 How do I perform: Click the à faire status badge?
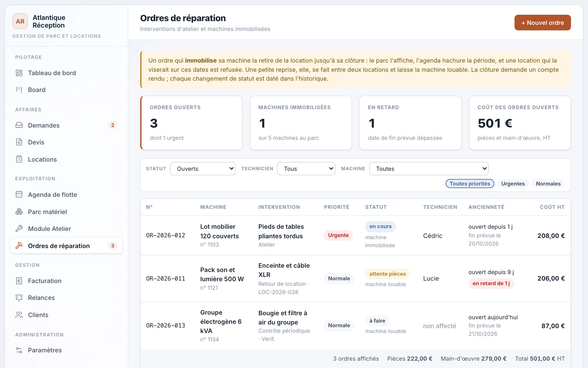click(377, 321)
